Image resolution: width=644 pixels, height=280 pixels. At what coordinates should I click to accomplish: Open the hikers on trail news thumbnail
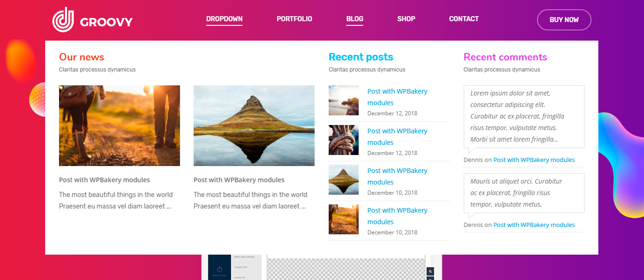pyautogui.click(x=119, y=125)
